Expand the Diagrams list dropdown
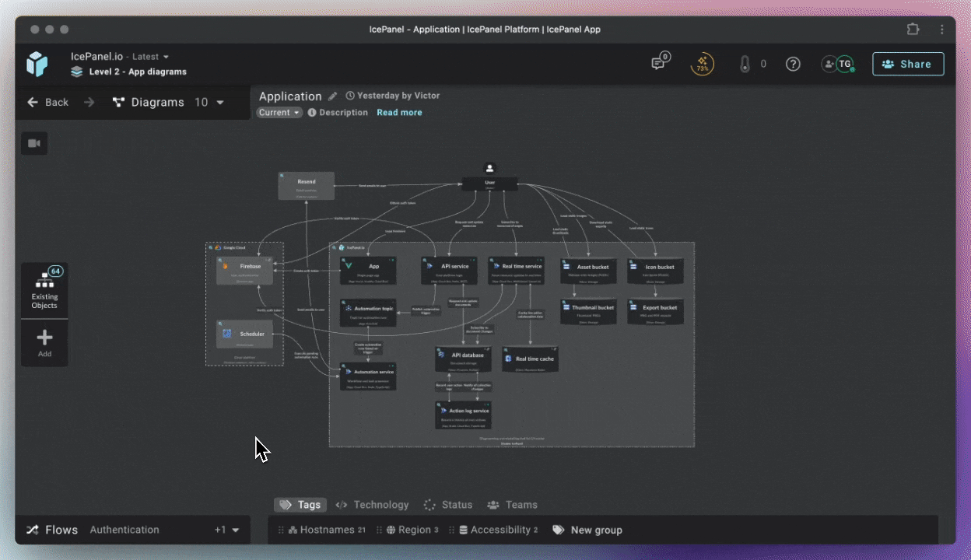Image resolution: width=971 pixels, height=560 pixels. [x=219, y=103]
